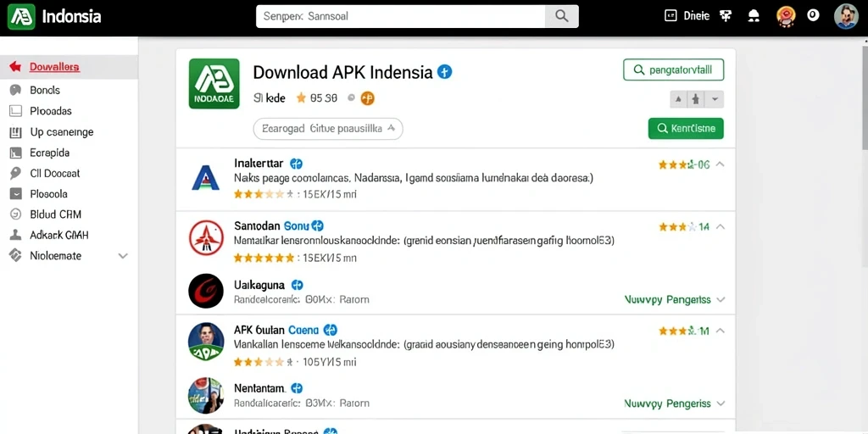Click the verified badge beside Nentantam
The width and height of the screenshot is (868, 434).
(297, 388)
